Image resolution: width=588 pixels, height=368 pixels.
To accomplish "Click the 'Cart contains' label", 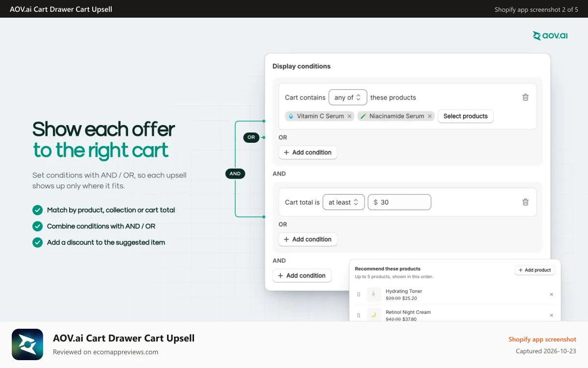I will (305, 98).
